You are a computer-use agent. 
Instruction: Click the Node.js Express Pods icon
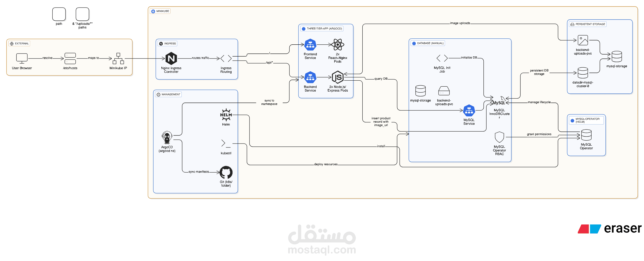pos(338,77)
